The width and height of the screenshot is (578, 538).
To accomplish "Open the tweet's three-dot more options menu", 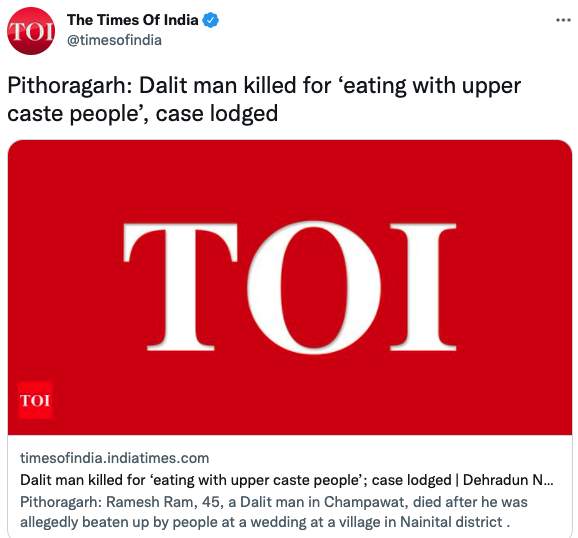I will click(x=563, y=20).
